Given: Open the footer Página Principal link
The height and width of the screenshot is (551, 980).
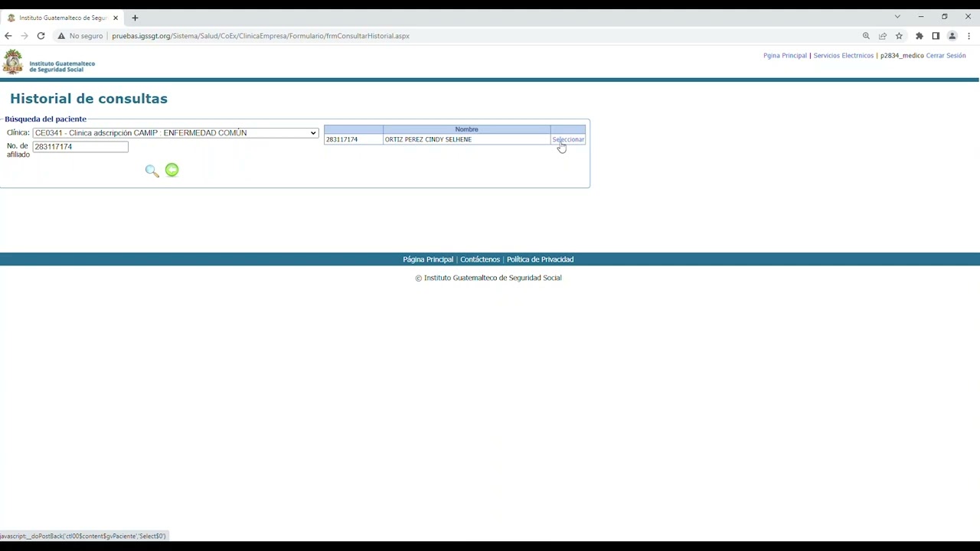Looking at the screenshot, I should [428, 259].
